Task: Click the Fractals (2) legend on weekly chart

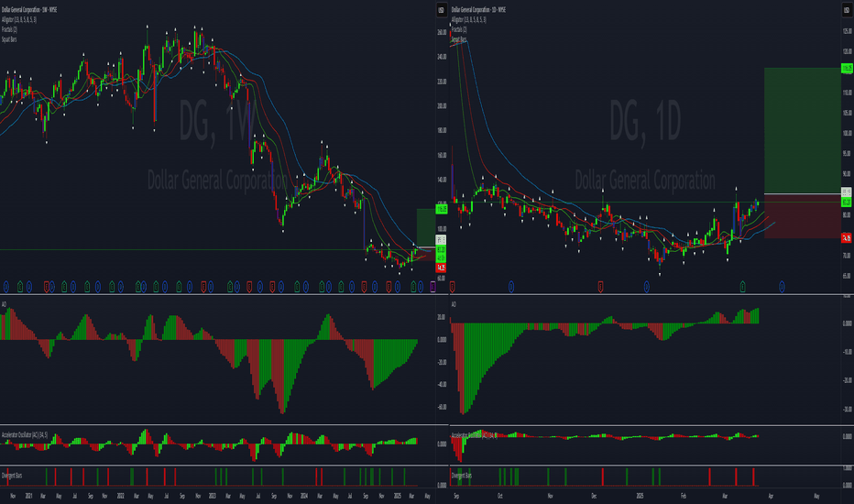Action: click(x=9, y=29)
